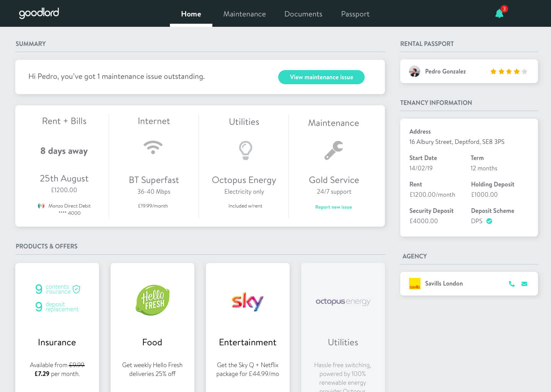Click the deposit replacement logo
Screen dimensions: 551x392
(x=57, y=307)
